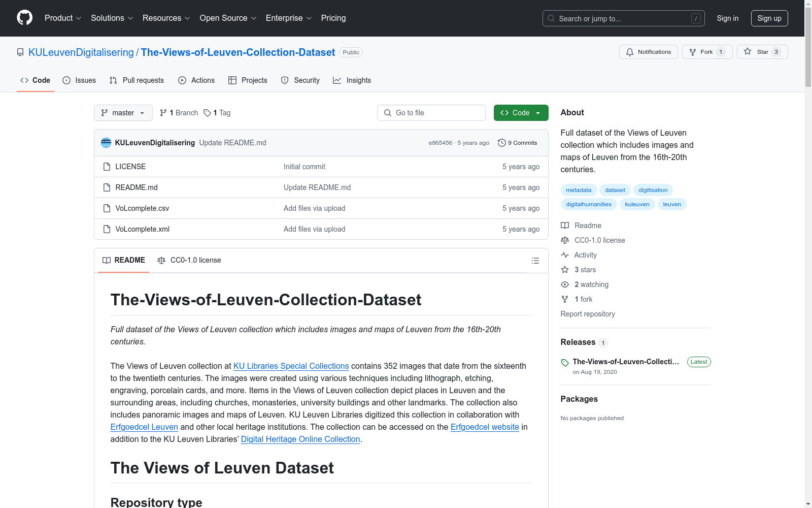Viewport: 812px width, 508px height.
Task: View the 2 watching watchers link
Action: pos(585,284)
